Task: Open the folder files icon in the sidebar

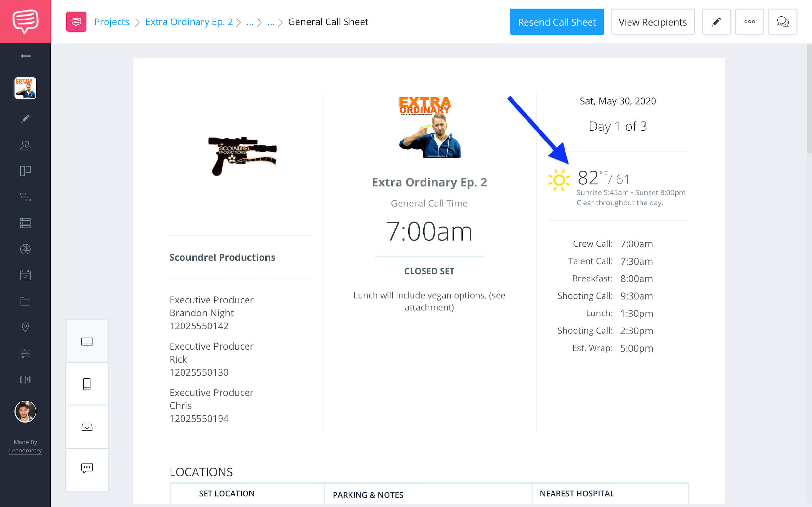Action: point(26,301)
